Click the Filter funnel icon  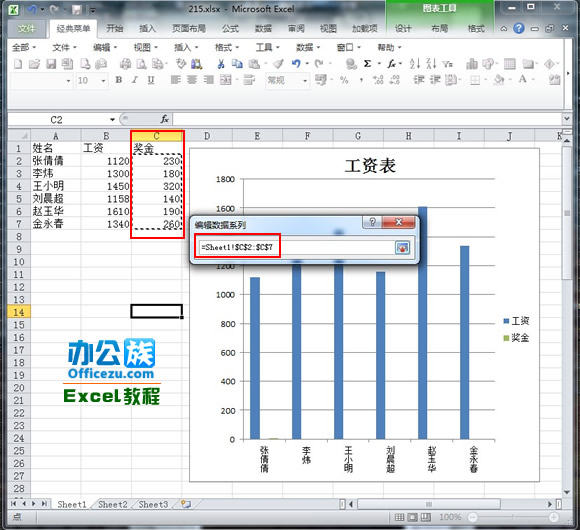point(448,64)
